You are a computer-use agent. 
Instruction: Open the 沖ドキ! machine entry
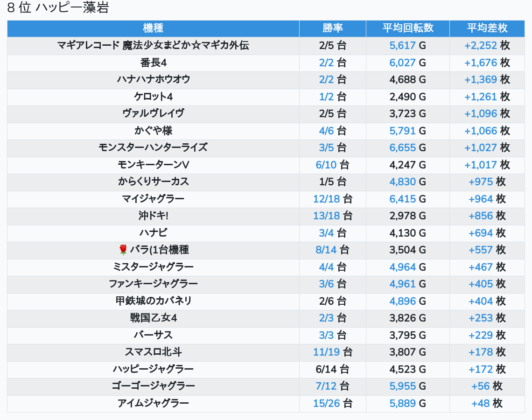[x=153, y=216]
